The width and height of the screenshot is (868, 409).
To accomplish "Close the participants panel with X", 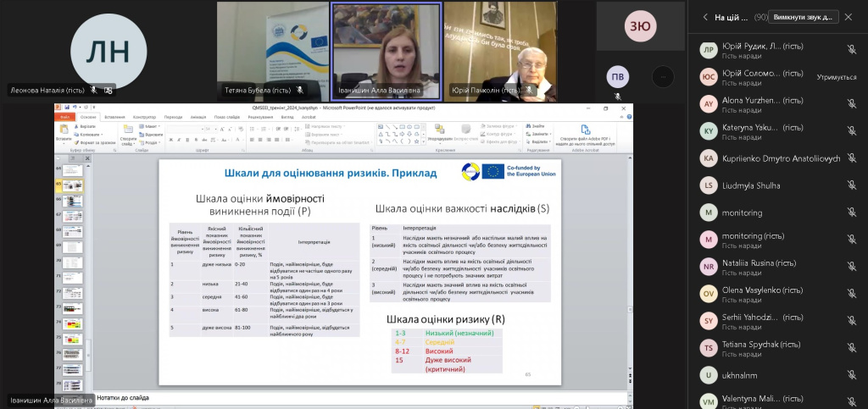I will pos(849,17).
